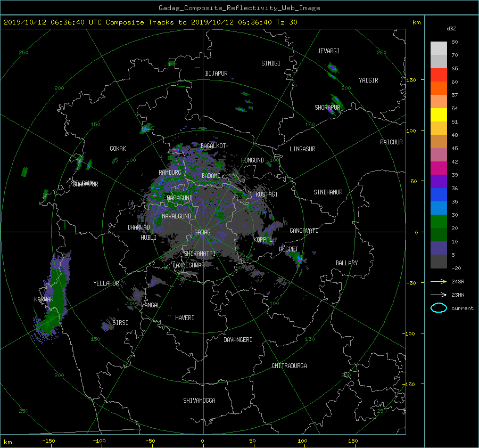Select the red 60-65 dBZ legend swatch

[x=439, y=75]
